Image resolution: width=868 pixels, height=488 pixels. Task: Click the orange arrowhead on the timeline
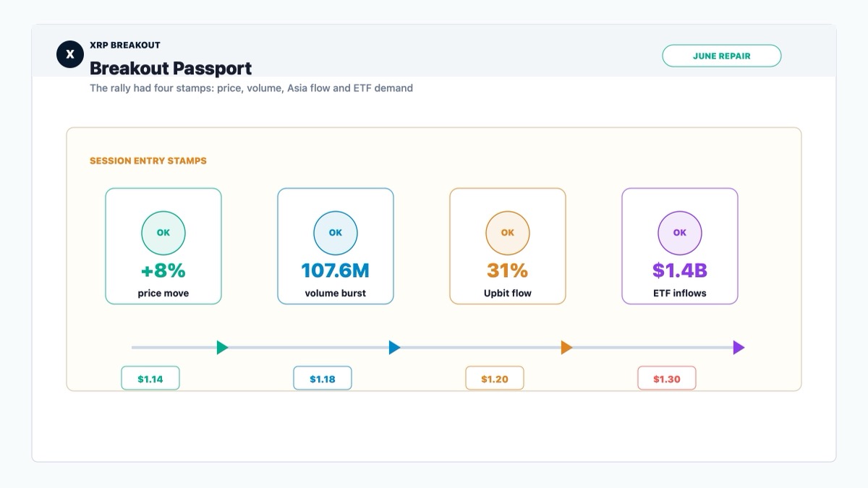coord(567,348)
